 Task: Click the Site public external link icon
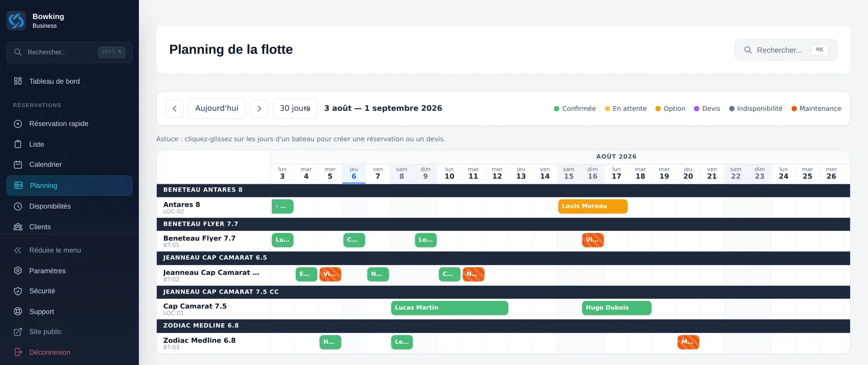(18, 332)
